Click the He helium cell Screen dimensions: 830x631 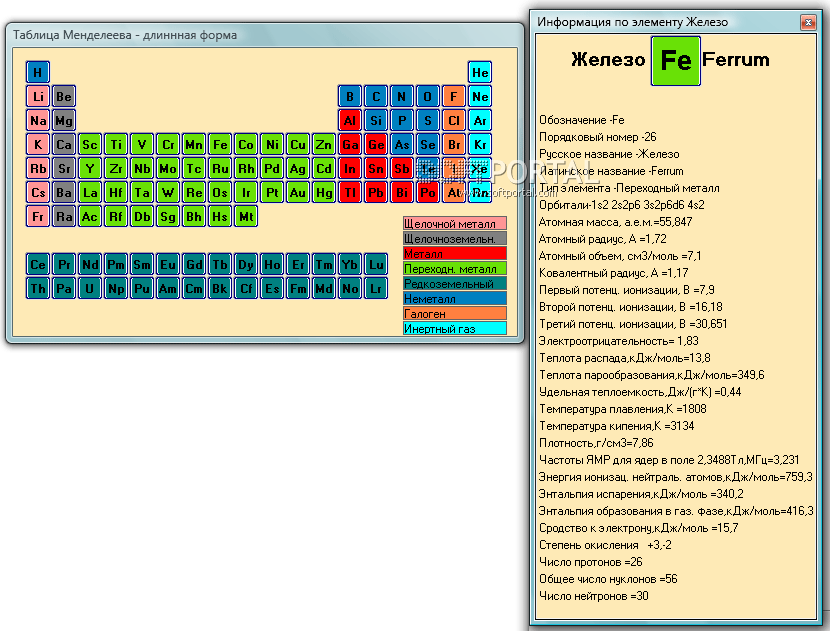click(x=480, y=72)
